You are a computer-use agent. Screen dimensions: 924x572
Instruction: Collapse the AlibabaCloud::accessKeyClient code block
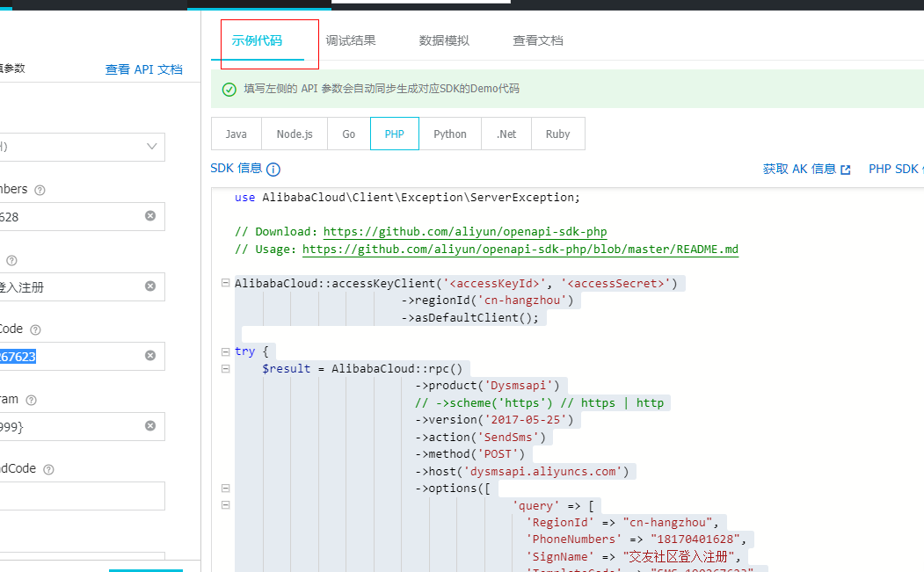(x=226, y=284)
